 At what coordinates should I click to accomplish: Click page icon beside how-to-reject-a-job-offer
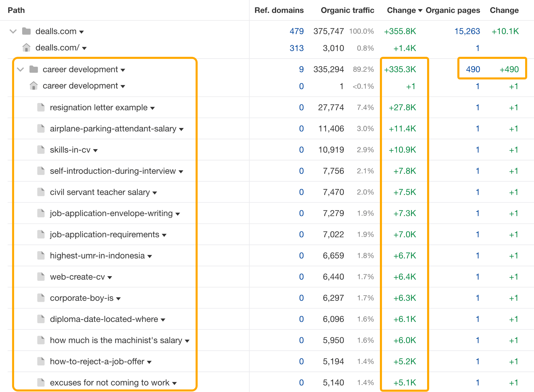41,361
